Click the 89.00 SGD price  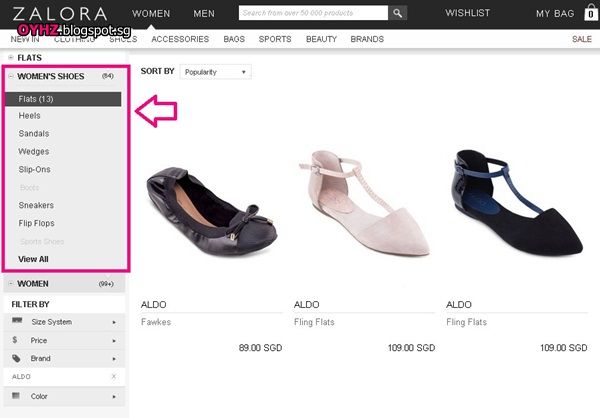(260, 348)
